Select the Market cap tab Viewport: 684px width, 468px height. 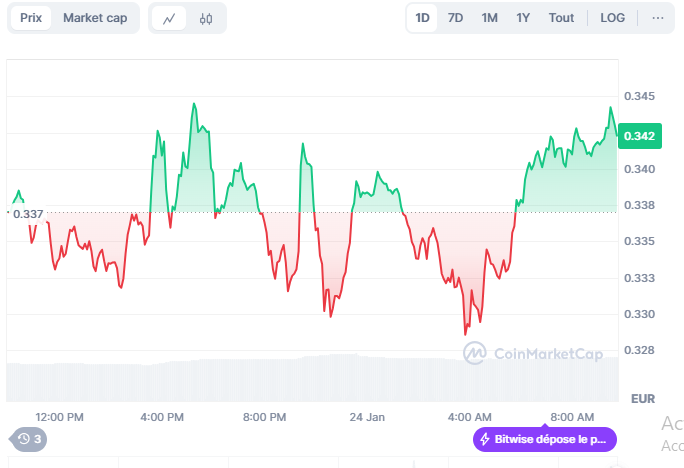point(95,18)
